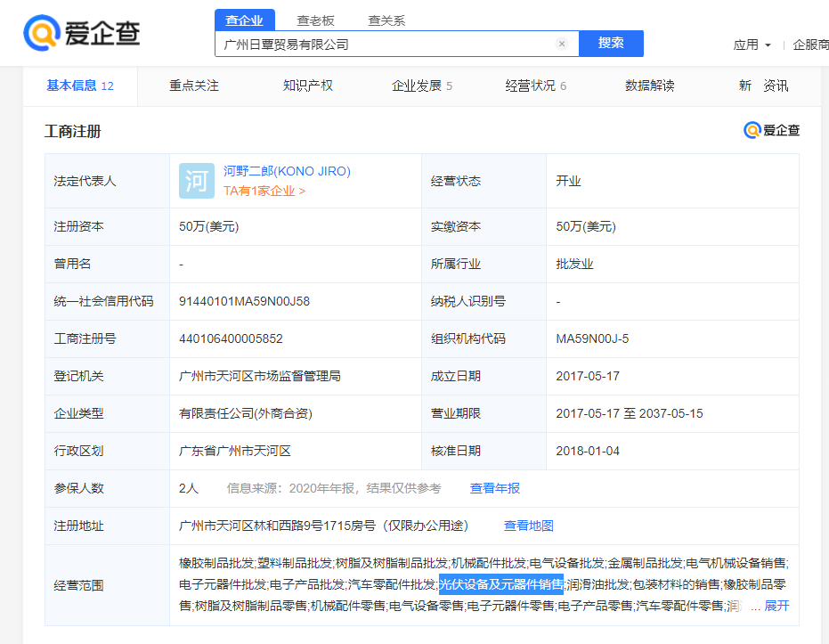Clear the search box with the X icon
Image resolution: width=829 pixels, height=644 pixels.
[562, 44]
